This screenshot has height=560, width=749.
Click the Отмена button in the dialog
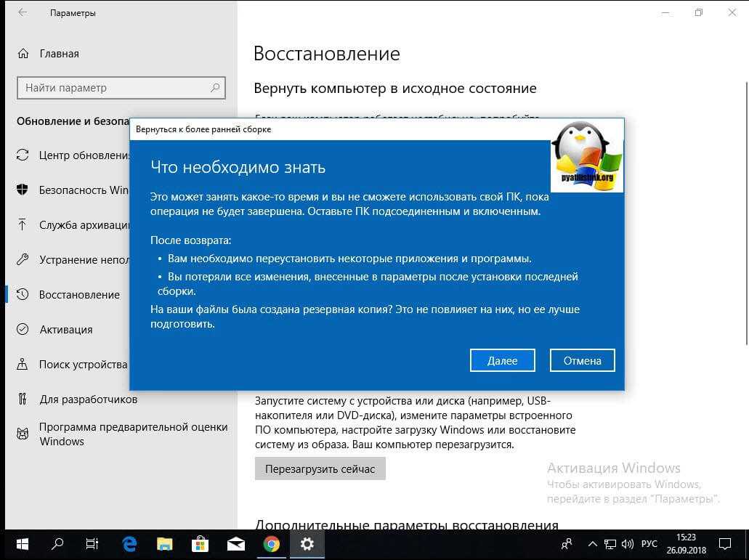(x=583, y=360)
